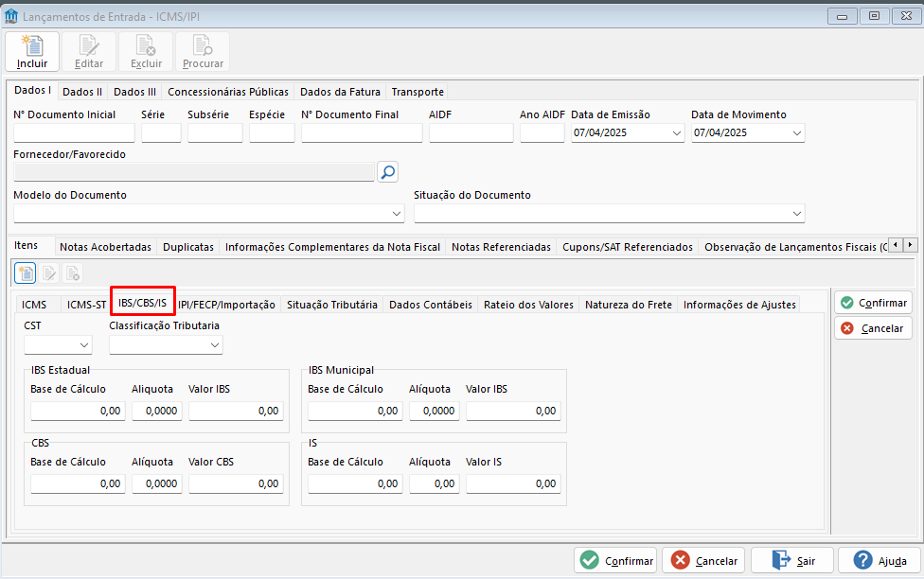924x579 pixels.
Task: Expand Modelo do Documento dropdown
Action: click(397, 214)
